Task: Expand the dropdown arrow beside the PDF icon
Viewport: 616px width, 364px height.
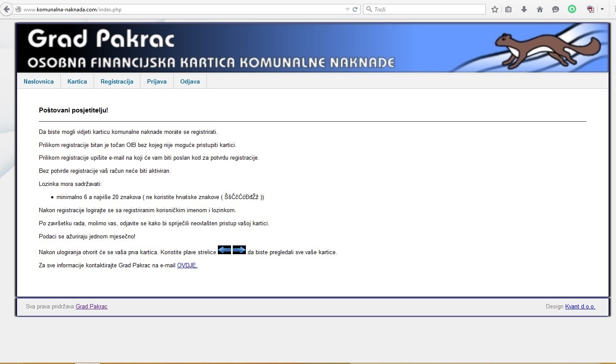Action: coord(602,9)
